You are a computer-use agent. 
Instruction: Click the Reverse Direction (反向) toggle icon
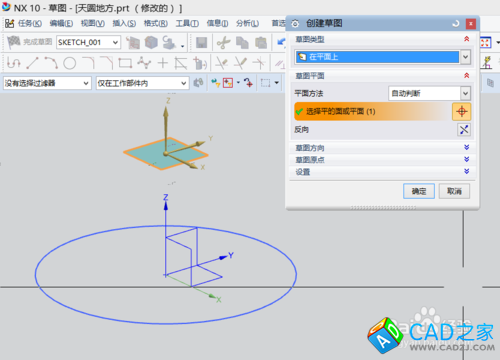tap(464, 130)
